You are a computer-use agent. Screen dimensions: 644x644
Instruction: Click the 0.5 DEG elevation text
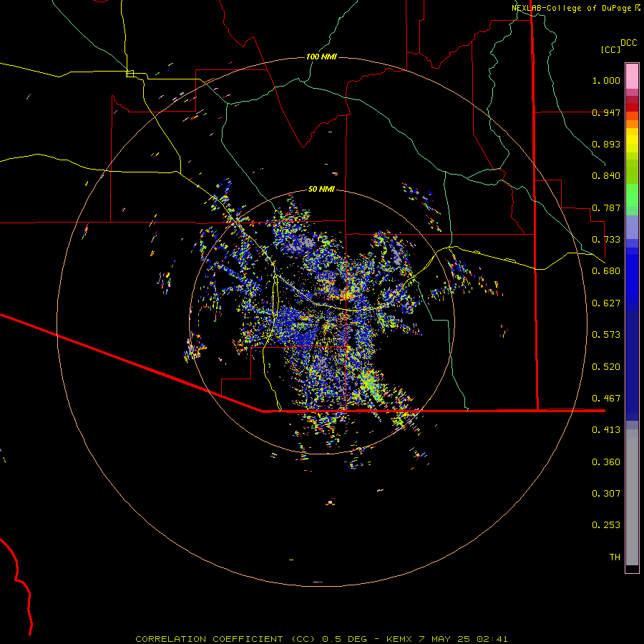coord(344,639)
